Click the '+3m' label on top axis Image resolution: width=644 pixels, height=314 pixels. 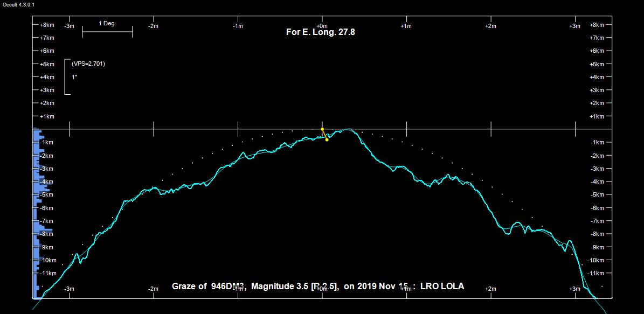[574, 26]
